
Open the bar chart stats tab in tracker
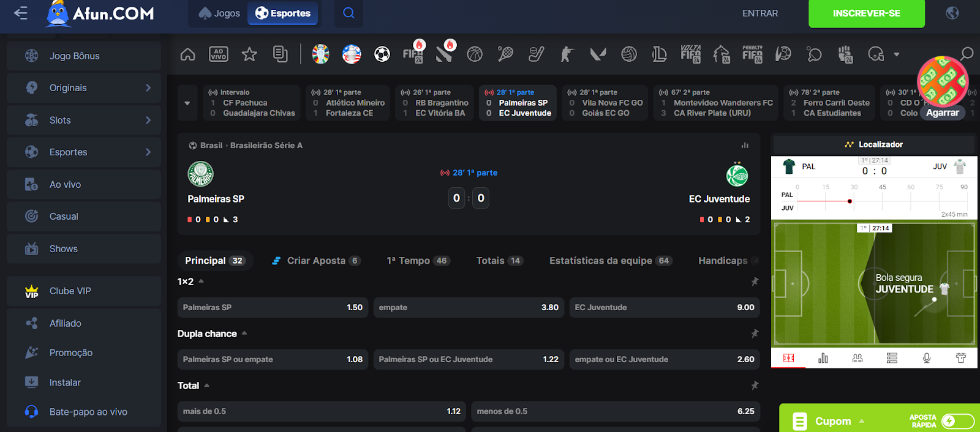pyautogui.click(x=823, y=358)
